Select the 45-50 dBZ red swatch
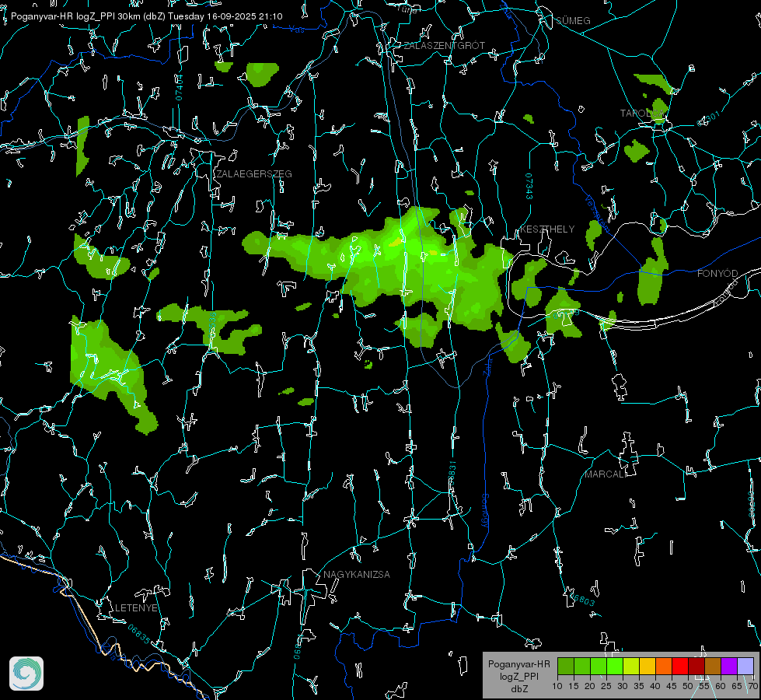The height and width of the screenshot is (700, 761). coord(680,667)
